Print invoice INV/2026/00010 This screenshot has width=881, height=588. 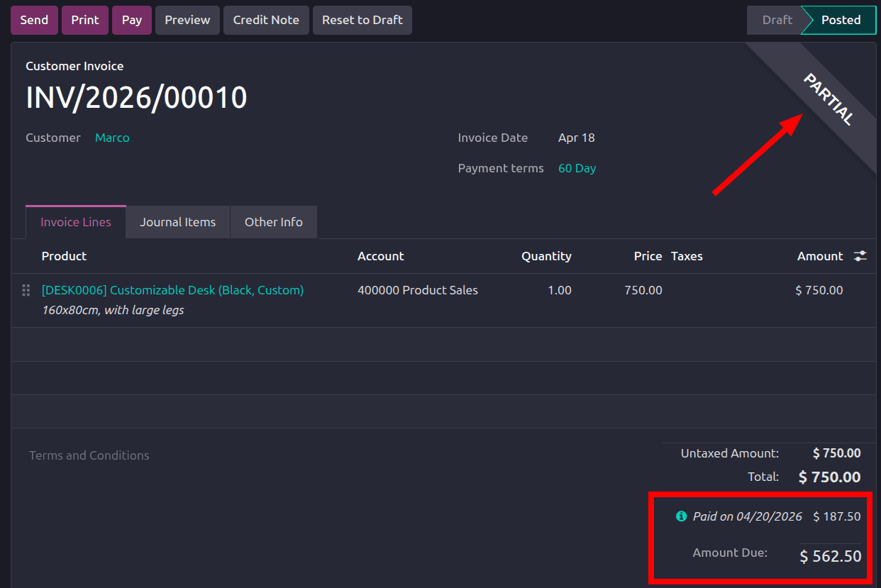pyautogui.click(x=84, y=20)
